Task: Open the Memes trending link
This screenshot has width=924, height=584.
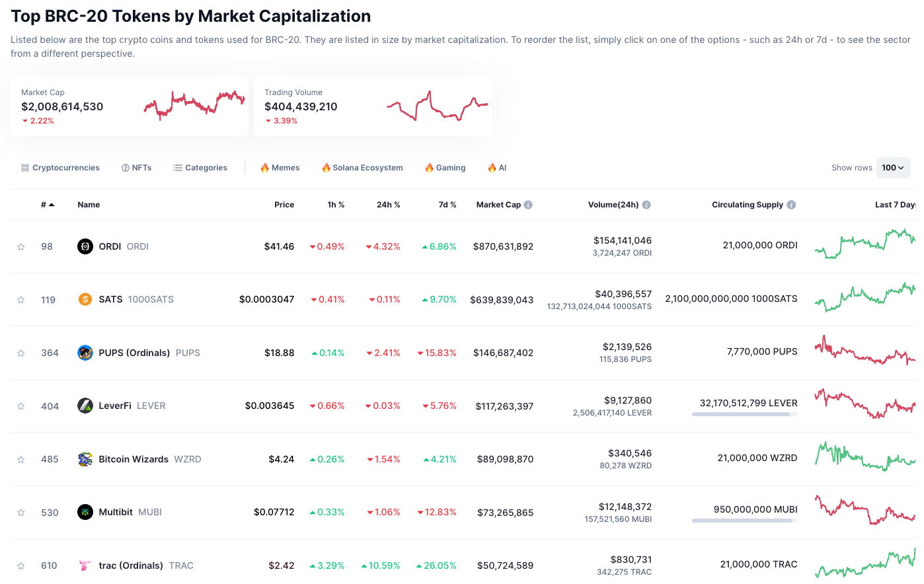Action: click(280, 168)
